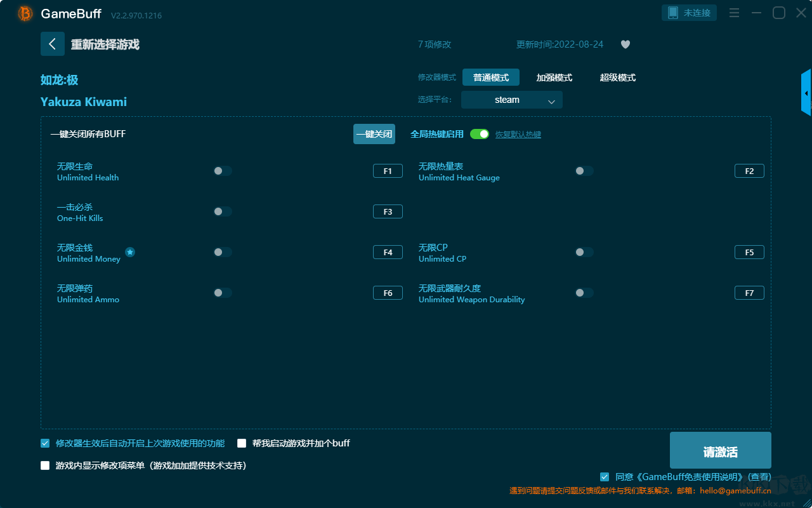Check 帮我启动游戏并加个buff checkbox

click(242, 443)
